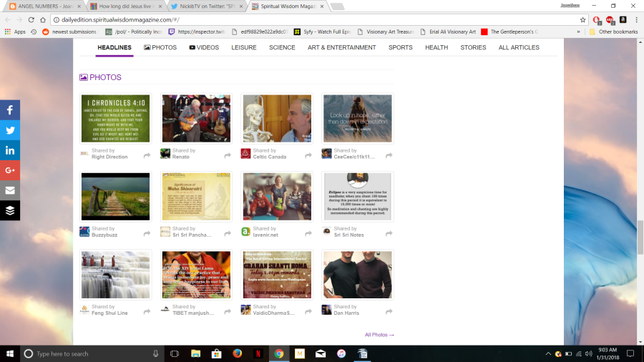Open the Chrome three-dot menu

[x=636, y=20]
